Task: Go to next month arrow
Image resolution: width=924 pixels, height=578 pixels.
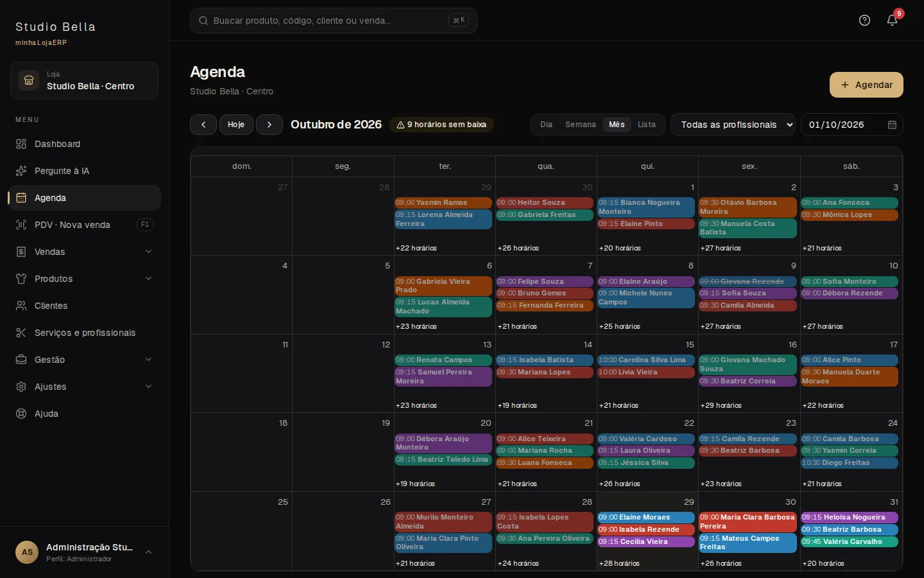Action: (269, 125)
